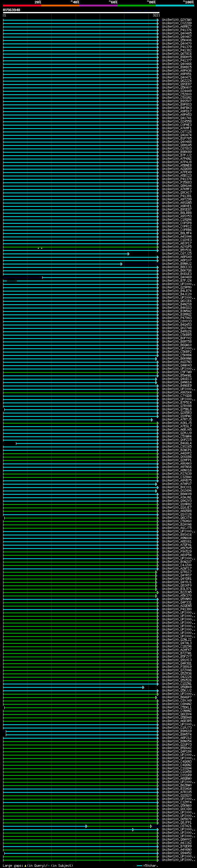Click the UniRef100_C1GA58 label
Viewport: 197px width, 868px height.
click(x=177, y=772)
